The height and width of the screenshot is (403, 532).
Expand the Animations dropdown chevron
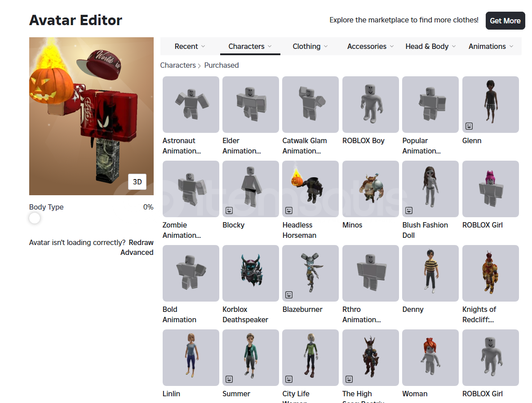[x=511, y=46]
